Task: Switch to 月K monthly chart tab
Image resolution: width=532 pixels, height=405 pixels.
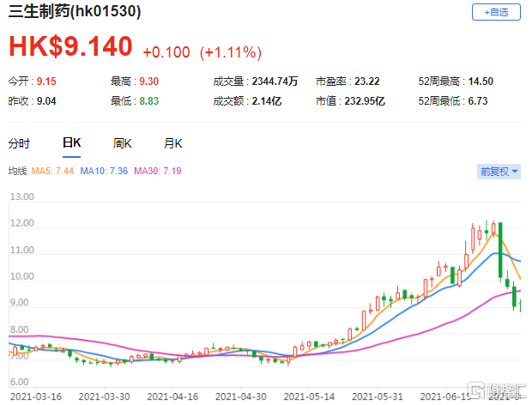Action: [x=173, y=143]
